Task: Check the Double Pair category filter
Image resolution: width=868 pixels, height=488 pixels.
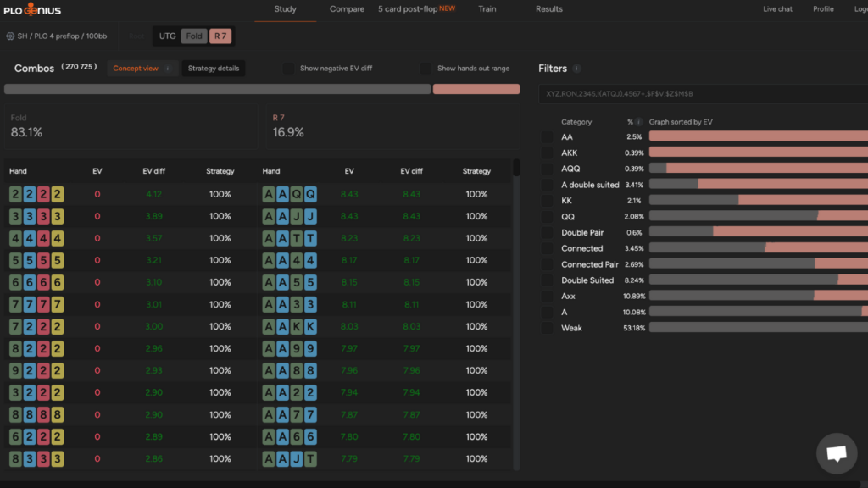Action: click(547, 233)
